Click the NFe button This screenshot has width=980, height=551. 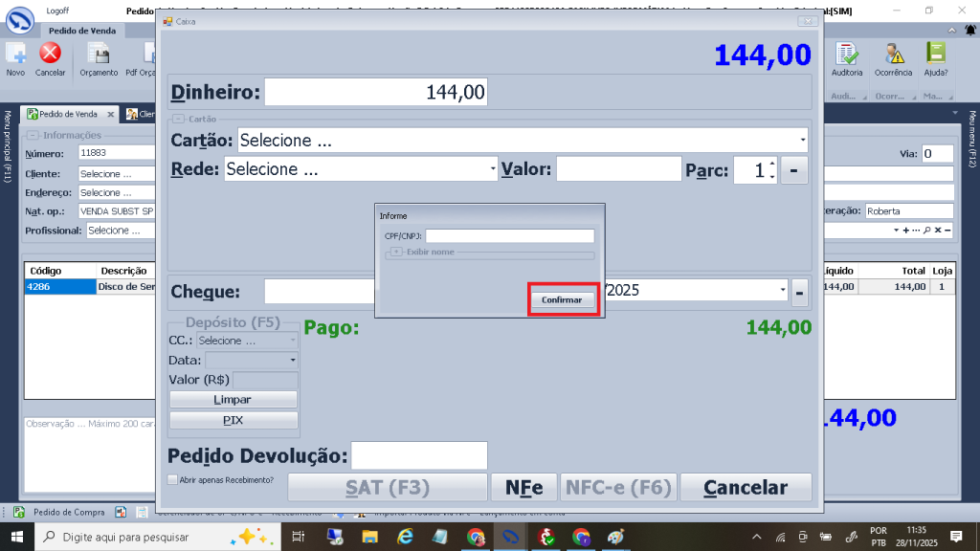tap(523, 488)
